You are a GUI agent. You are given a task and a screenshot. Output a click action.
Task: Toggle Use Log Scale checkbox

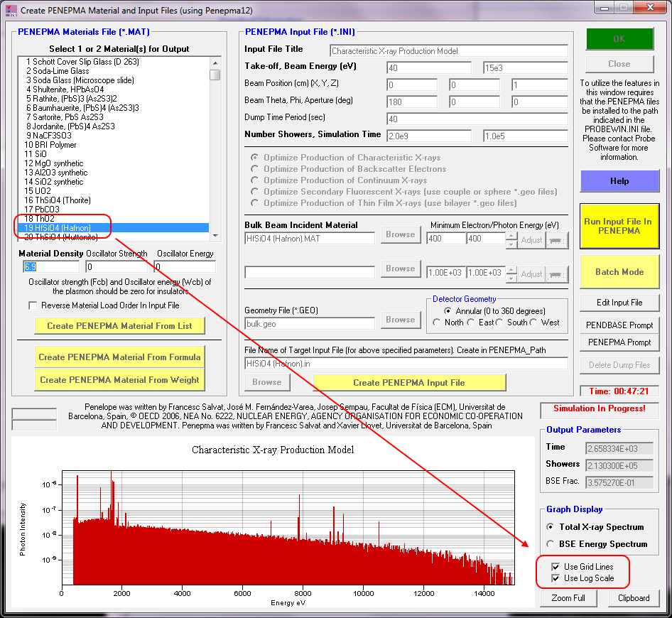pos(555,578)
